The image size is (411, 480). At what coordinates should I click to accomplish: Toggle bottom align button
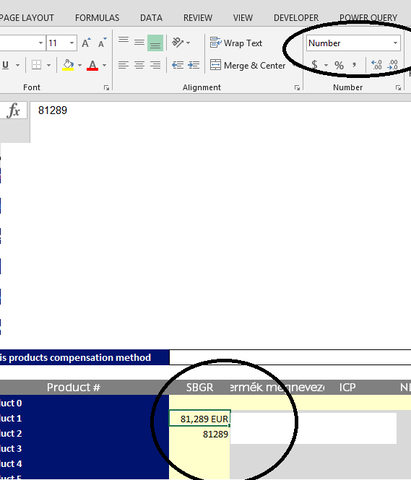tap(155, 43)
